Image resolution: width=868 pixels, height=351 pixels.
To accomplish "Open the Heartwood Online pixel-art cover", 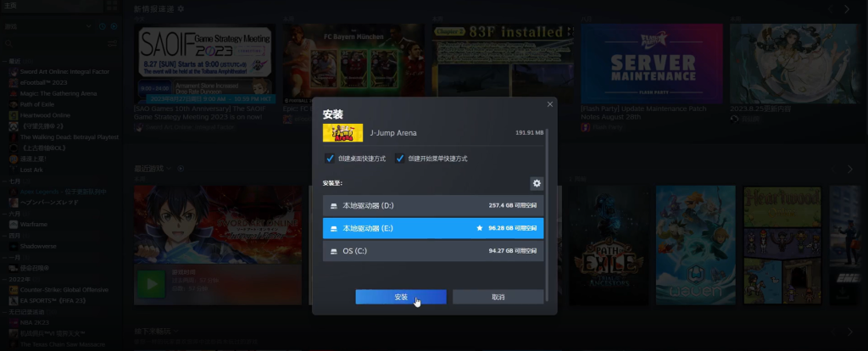I will click(782, 245).
